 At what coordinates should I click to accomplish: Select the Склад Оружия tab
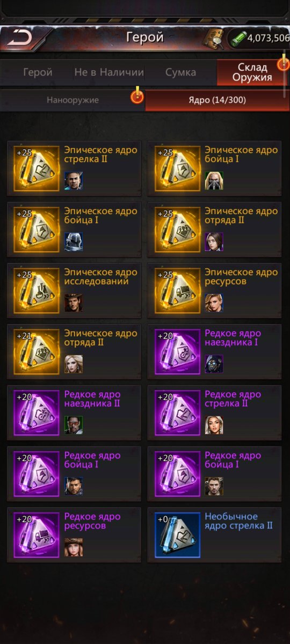(252, 72)
